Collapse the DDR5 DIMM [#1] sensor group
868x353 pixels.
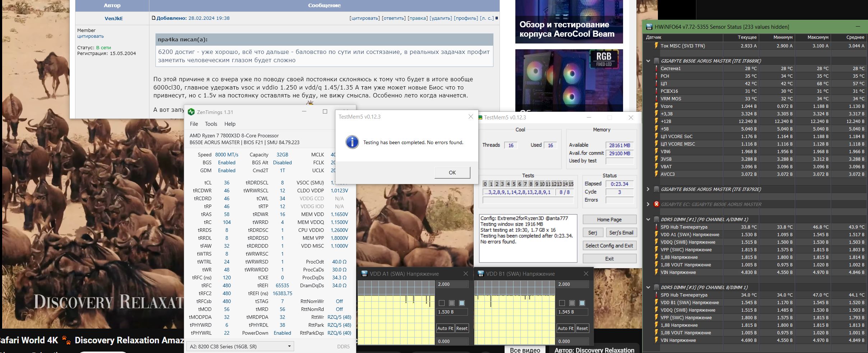click(x=648, y=219)
